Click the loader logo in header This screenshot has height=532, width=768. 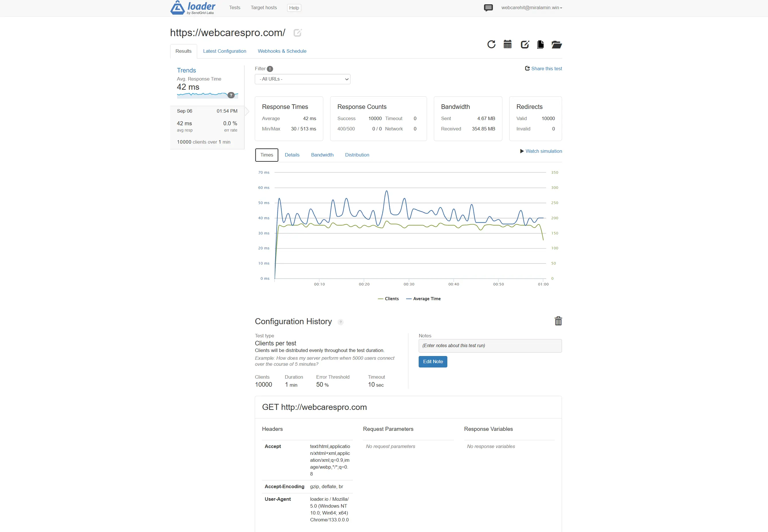(x=193, y=8)
